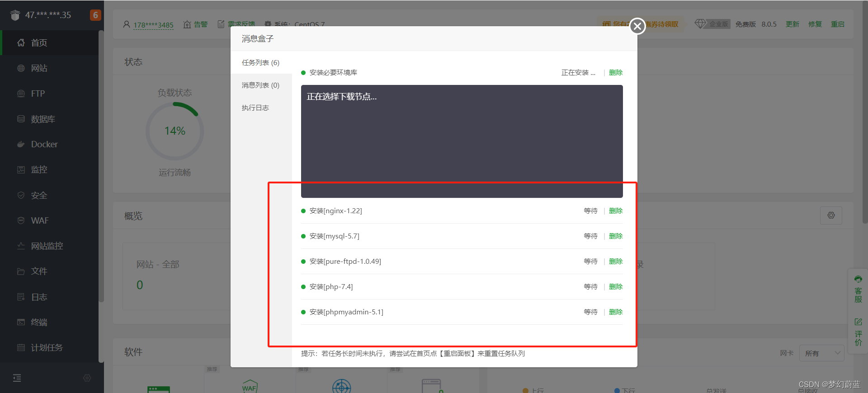Click the globe icon beside FTP
The image size is (868, 393).
21,94
